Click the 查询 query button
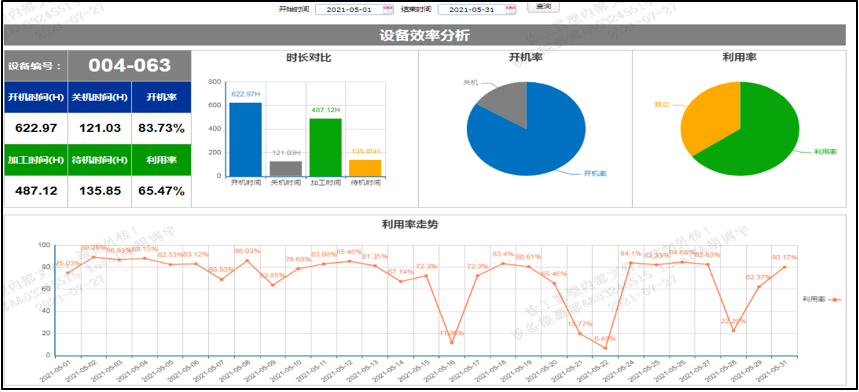This screenshot has width=859, height=392. coord(543,7)
